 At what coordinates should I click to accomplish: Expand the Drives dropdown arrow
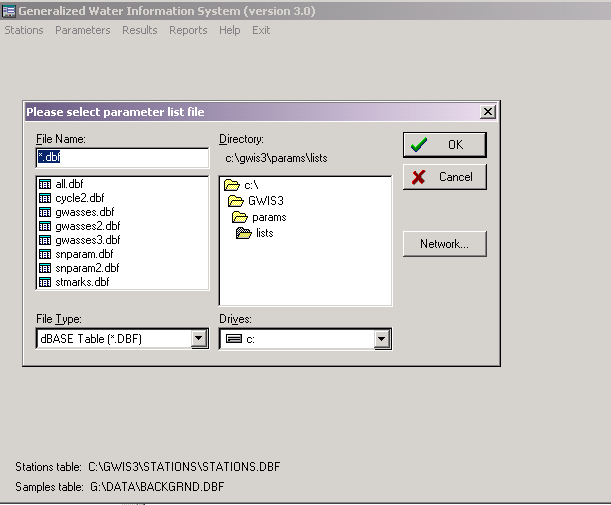[381, 339]
